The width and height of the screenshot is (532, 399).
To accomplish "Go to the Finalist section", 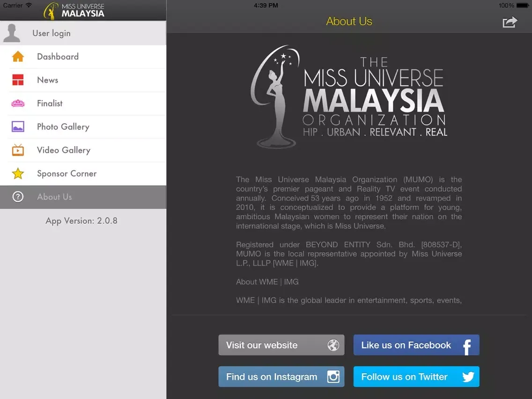I will point(83,103).
